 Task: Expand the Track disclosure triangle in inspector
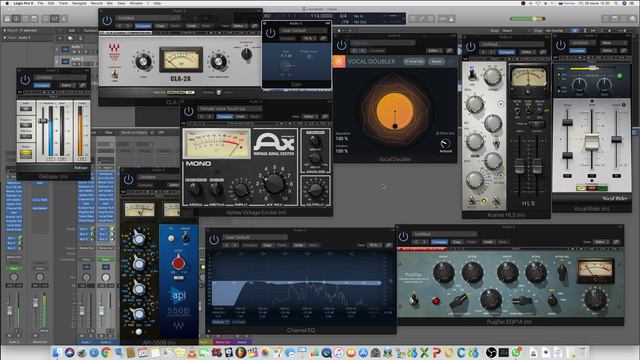pyautogui.click(x=4, y=38)
